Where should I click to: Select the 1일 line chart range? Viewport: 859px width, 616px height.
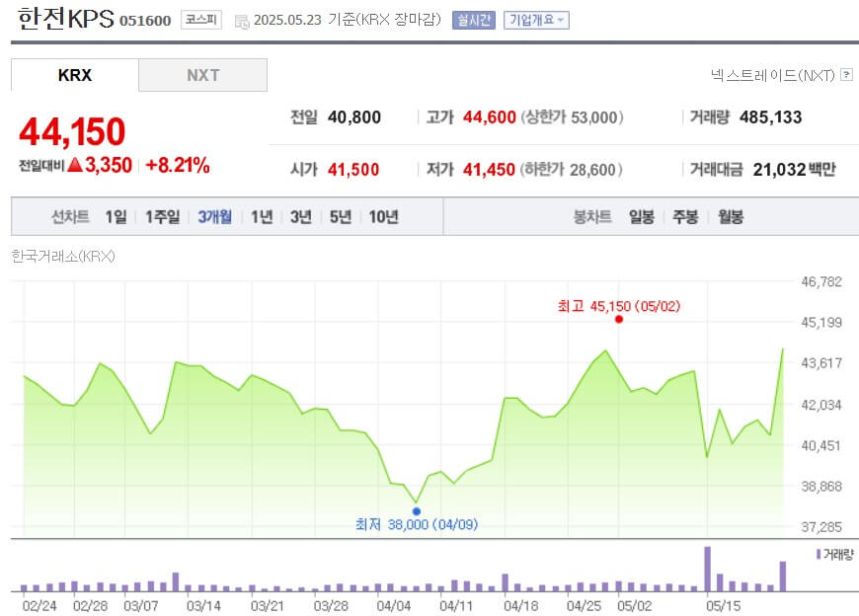117,217
